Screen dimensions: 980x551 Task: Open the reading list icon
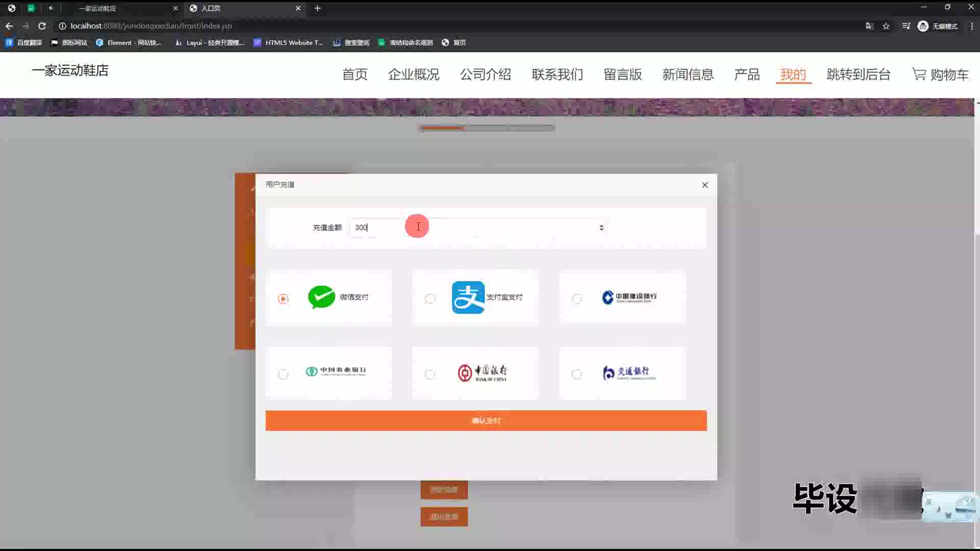906,26
